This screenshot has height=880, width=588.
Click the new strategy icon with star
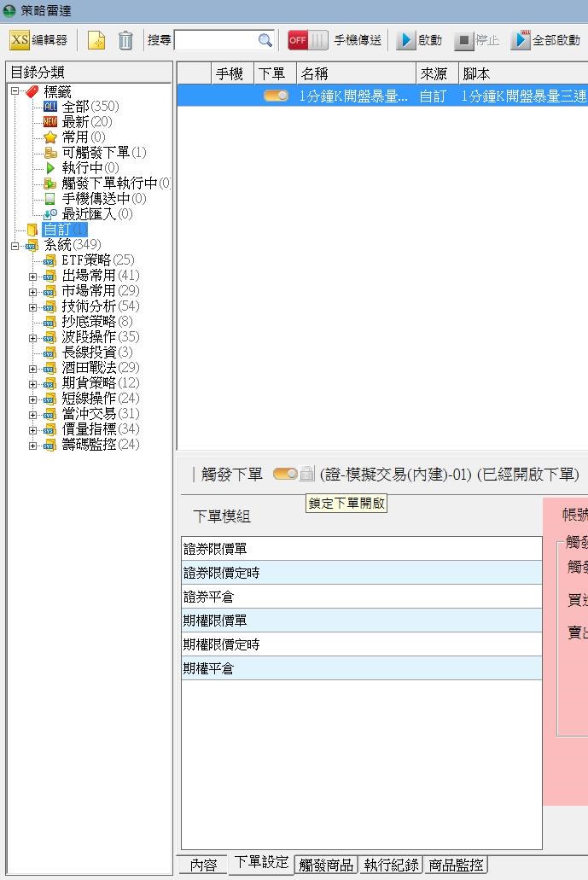tap(96, 40)
